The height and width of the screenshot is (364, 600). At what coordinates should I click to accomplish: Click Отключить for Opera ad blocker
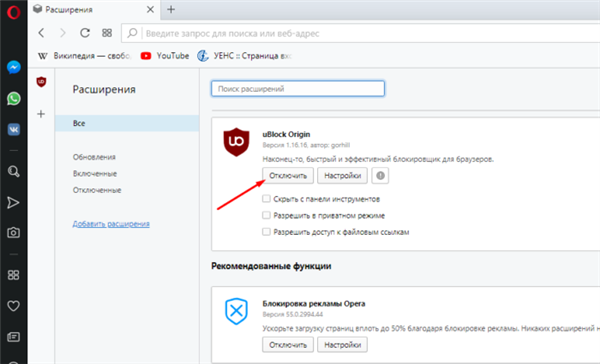[288, 345]
